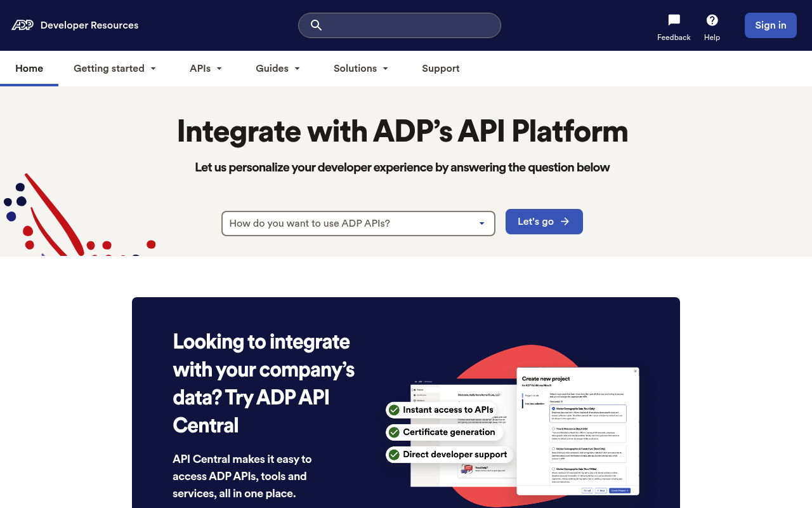This screenshot has height=508, width=812.
Task: Click the ADP logo in header
Action: 22,25
